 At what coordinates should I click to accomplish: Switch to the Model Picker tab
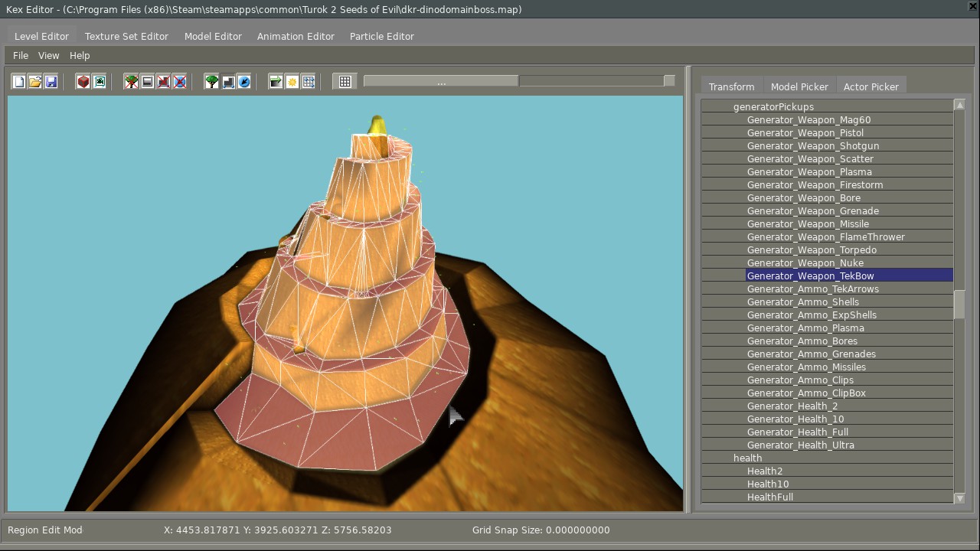tap(799, 86)
